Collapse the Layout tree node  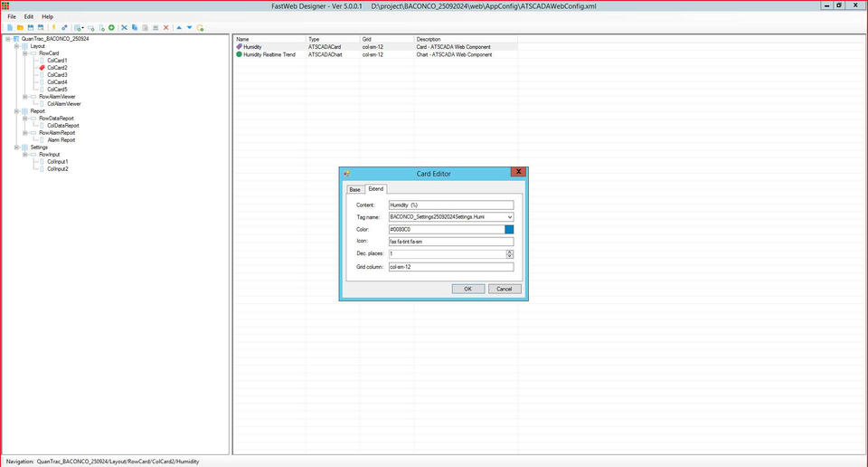pos(16,46)
